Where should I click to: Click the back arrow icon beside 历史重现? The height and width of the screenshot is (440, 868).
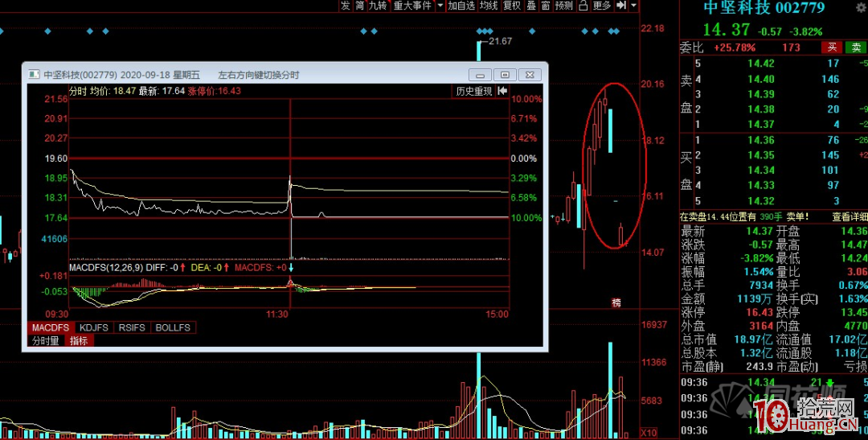point(502,92)
